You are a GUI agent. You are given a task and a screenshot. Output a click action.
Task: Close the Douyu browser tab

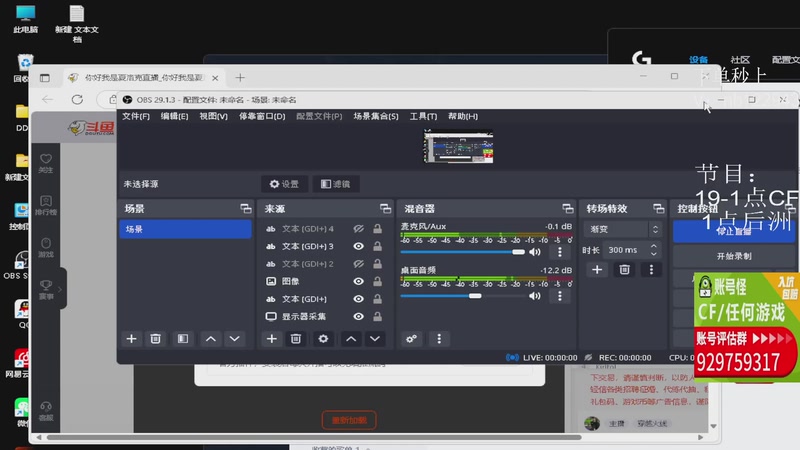tap(215, 78)
